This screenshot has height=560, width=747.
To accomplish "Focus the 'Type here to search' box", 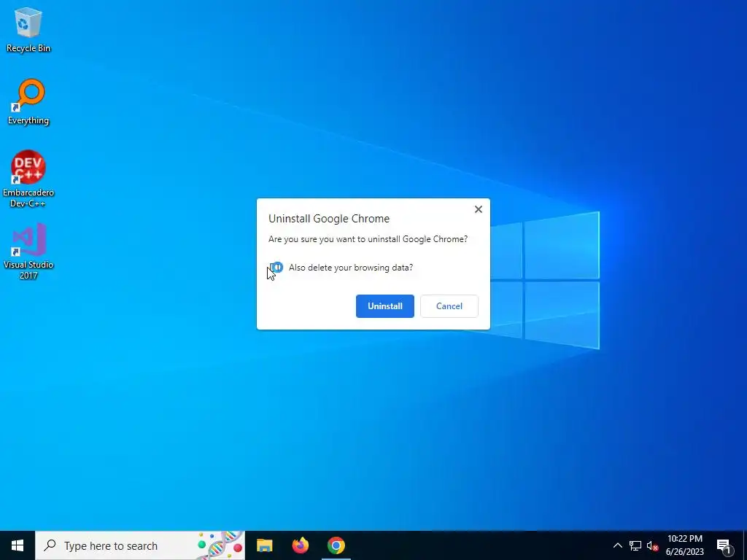I will (x=140, y=545).
